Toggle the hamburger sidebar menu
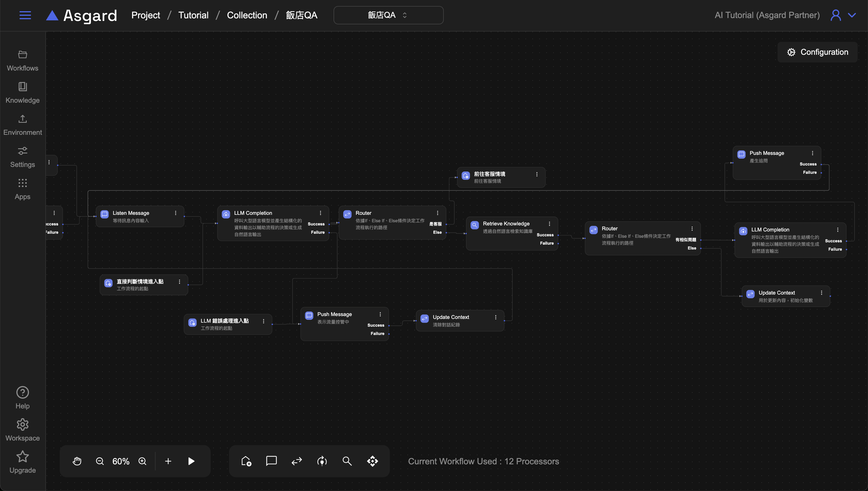 (25, 15)
